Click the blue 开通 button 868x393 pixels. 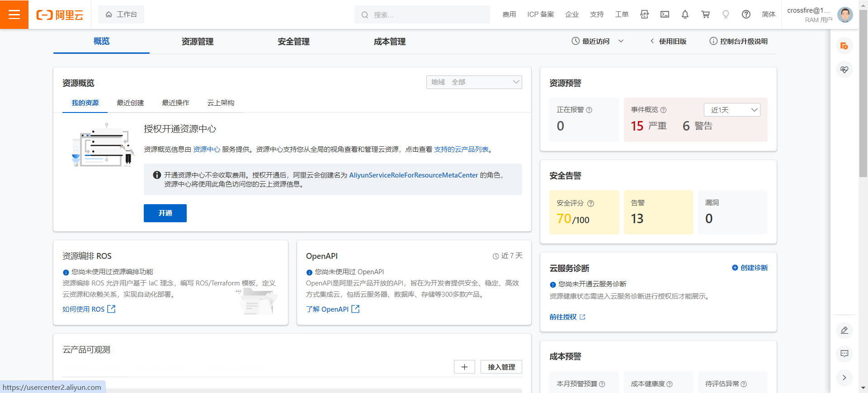tap(165, 213)
